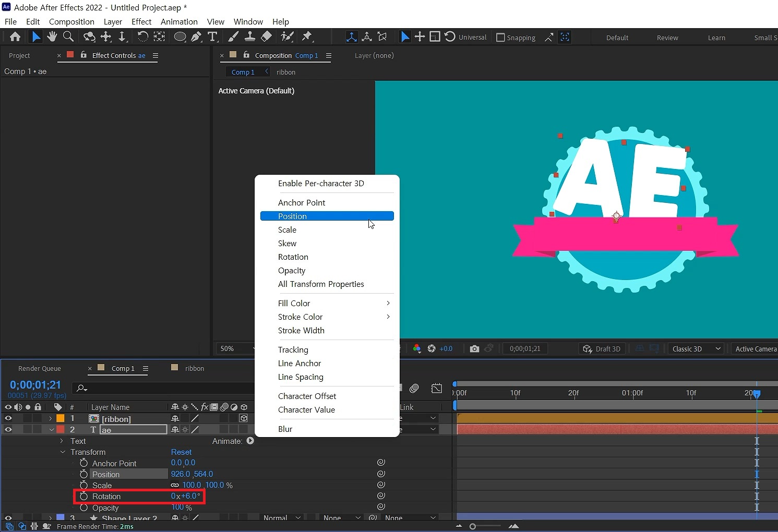Open the Animation menu
This screenshot has width=778, height=532.
[179, 21]
